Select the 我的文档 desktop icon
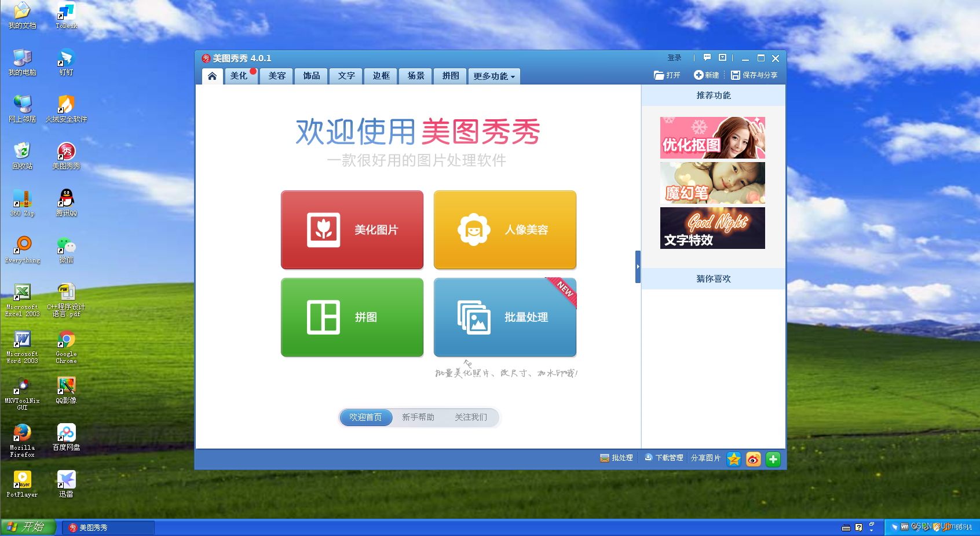 [x=22, y=15]
